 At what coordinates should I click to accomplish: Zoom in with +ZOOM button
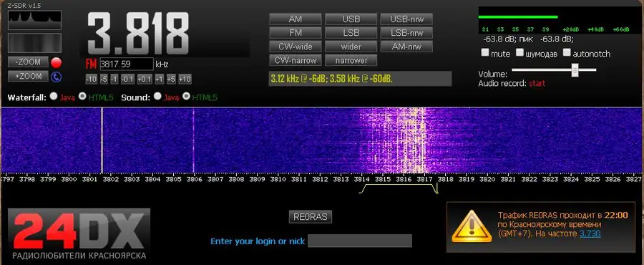28,77
